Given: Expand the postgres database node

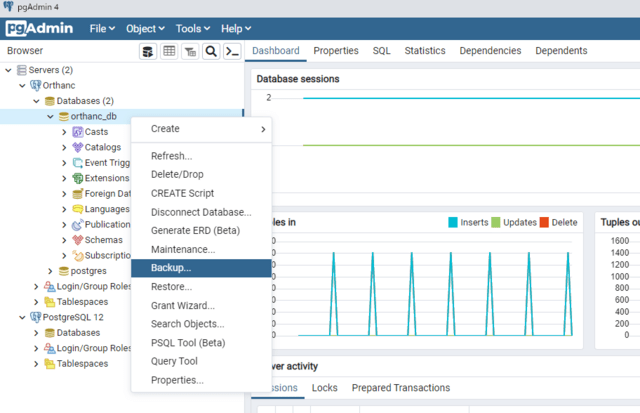Looking at the screenshot, I should (x=50, y=271).
